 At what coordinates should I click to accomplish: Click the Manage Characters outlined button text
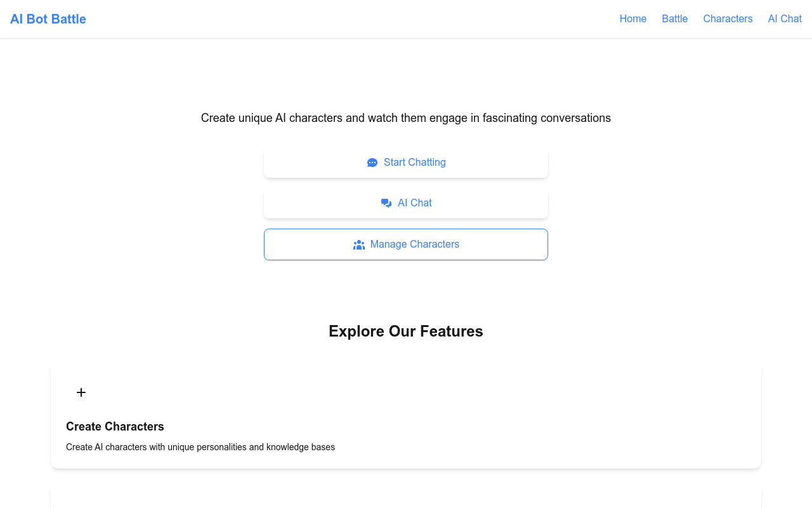click(x=415, y=244)
